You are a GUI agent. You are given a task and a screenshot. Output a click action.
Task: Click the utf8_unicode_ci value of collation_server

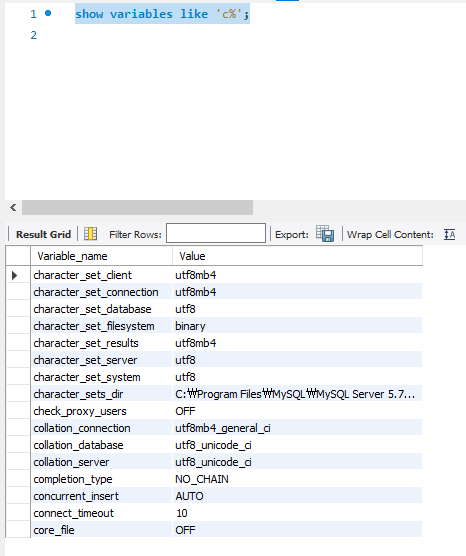(297, 462)
